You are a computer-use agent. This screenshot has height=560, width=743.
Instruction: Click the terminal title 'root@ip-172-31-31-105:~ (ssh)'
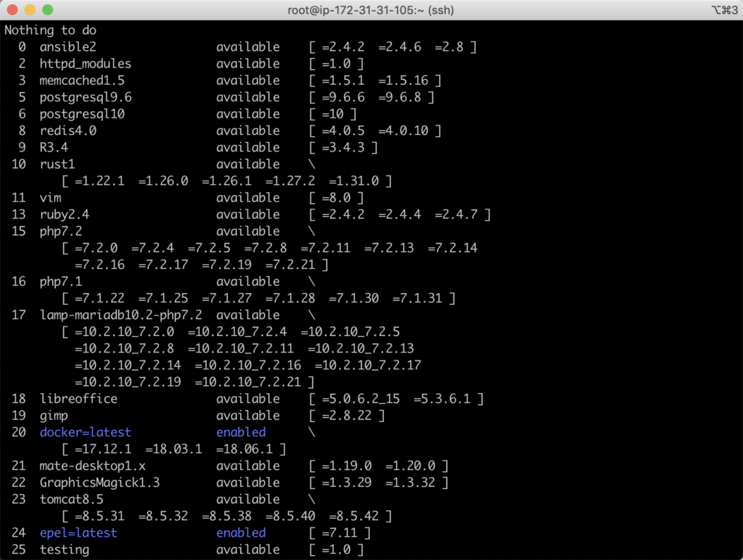click(x=371, y=10)
